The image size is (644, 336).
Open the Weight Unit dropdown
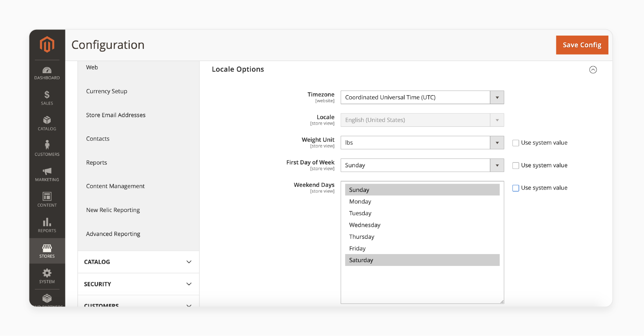[422, 143]
